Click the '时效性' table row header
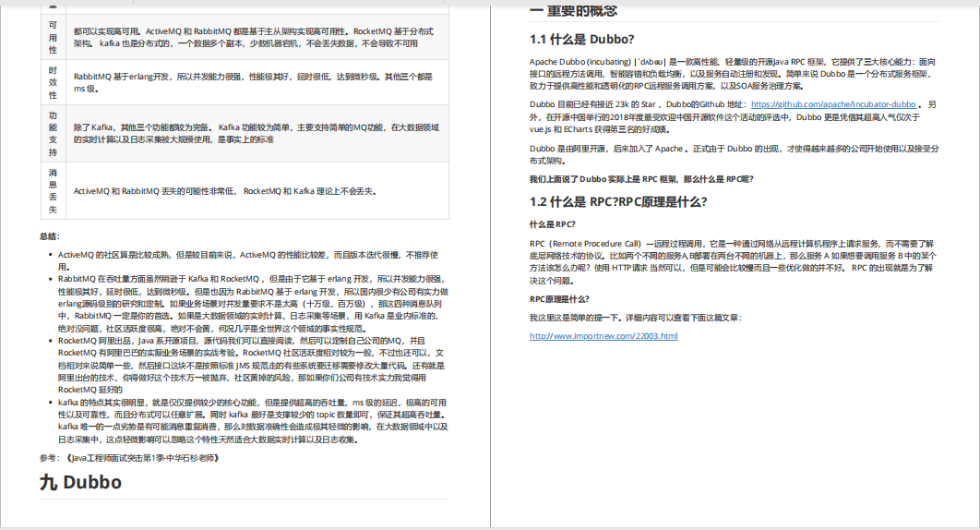Viewport: 980px width, 530px height. [x=54, y=82]
